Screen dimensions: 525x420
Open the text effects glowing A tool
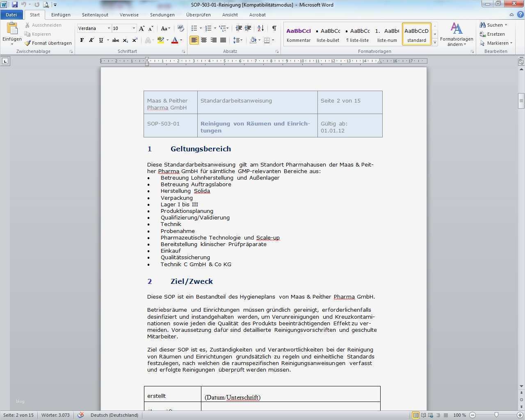[x=148, y=40]
